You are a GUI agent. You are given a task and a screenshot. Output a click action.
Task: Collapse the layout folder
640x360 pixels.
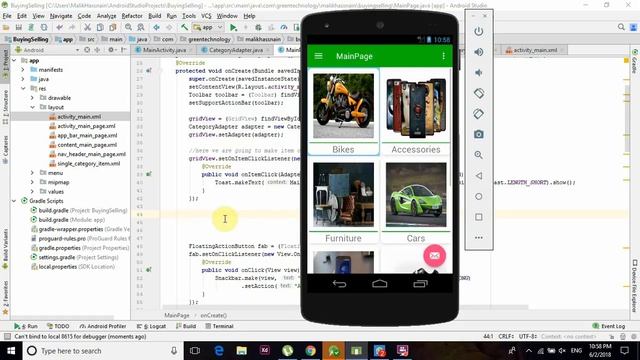[x=32, y=107]
